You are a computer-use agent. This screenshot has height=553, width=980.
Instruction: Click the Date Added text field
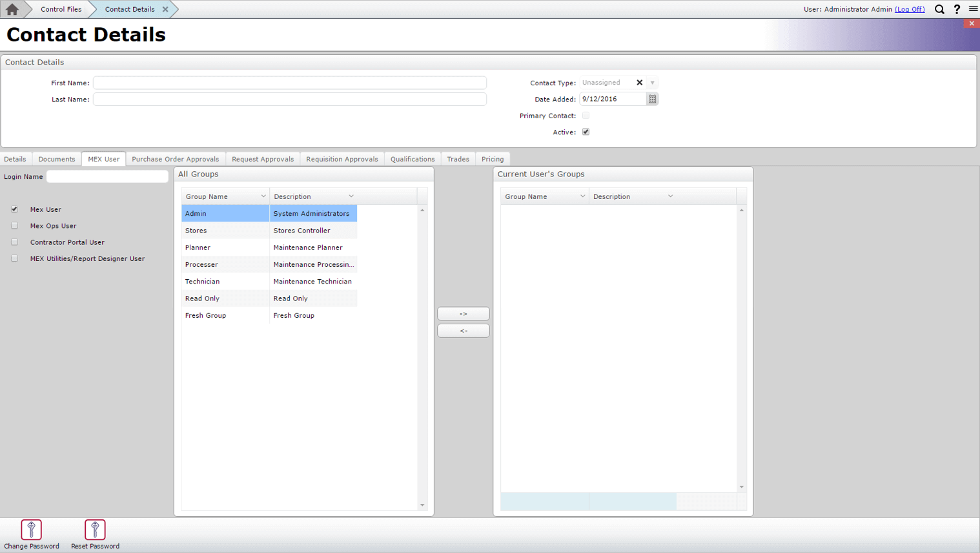click(x=613, y=99)
